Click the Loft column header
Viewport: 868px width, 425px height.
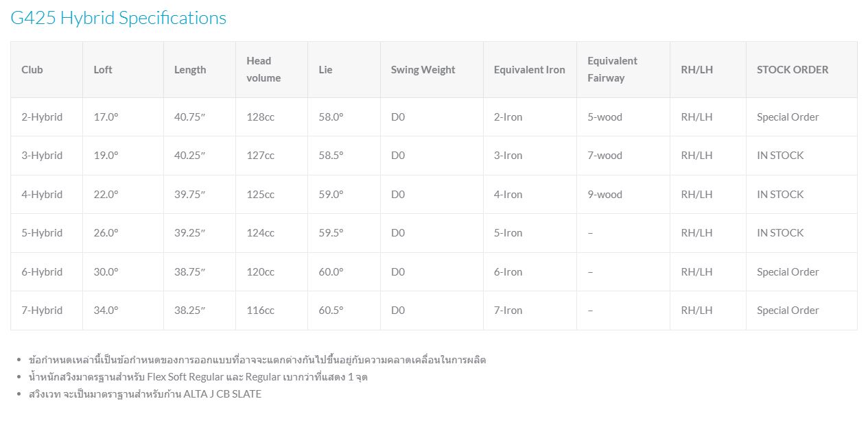[103, 69]
